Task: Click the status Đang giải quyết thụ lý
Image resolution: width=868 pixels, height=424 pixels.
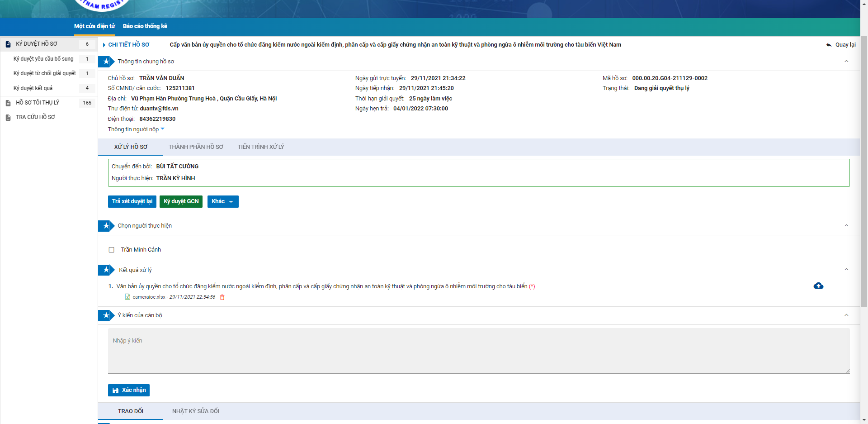Action: pos(661,88)
